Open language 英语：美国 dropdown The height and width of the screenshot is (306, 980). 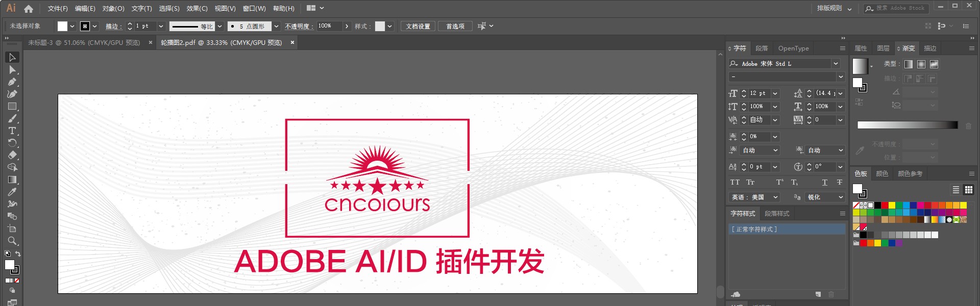point(754,197)
